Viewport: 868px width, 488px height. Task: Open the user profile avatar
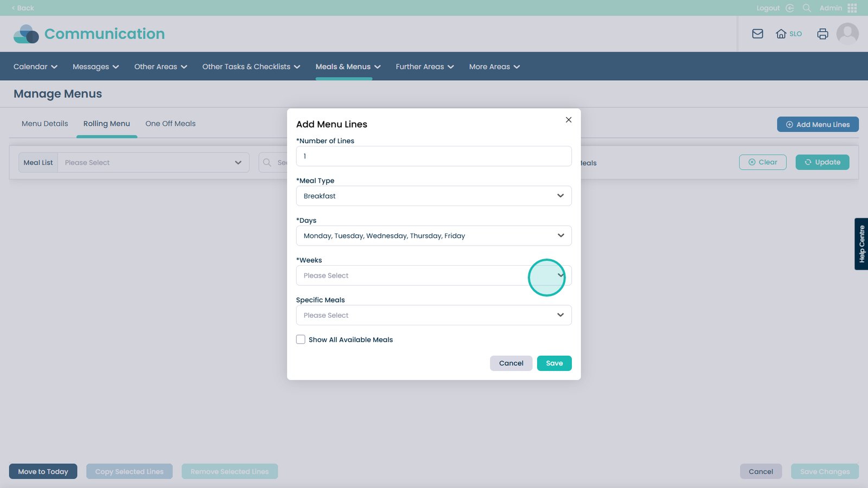click(847, 34)
